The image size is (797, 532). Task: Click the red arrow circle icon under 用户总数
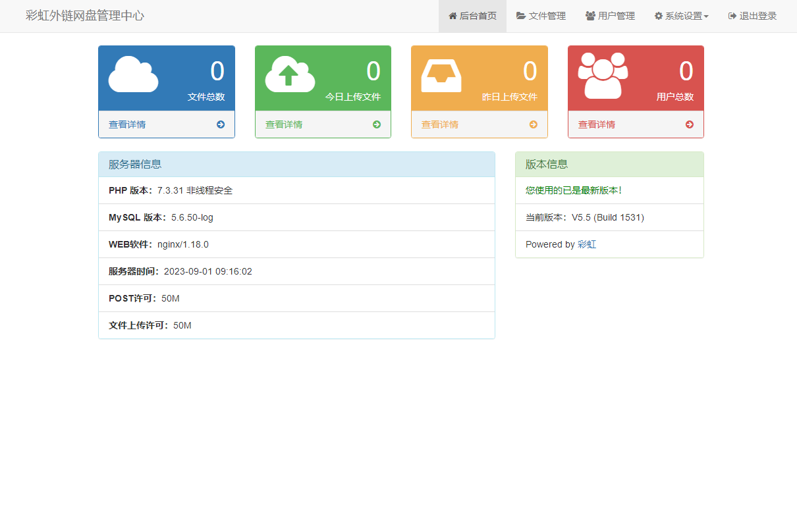coord(690,124)
